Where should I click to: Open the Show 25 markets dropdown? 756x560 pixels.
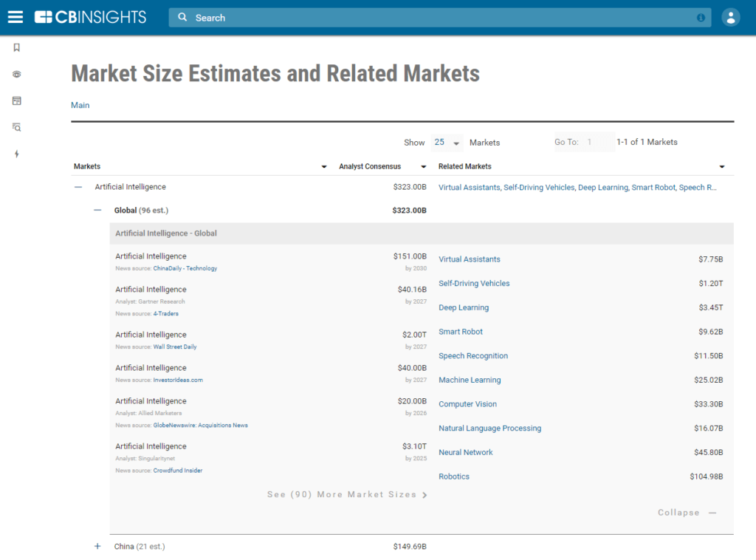447,143
